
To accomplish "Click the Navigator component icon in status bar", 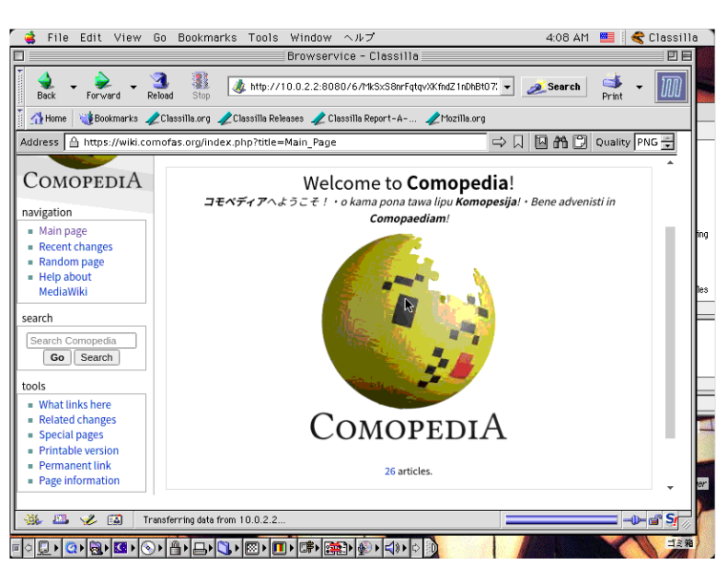I will (x=32, y=519).
